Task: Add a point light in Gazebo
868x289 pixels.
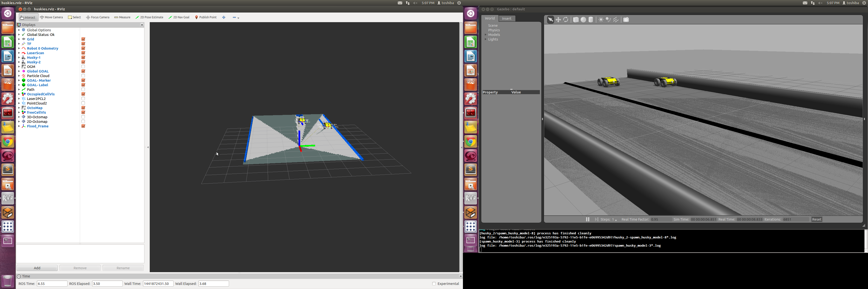Action: [601, 20]
